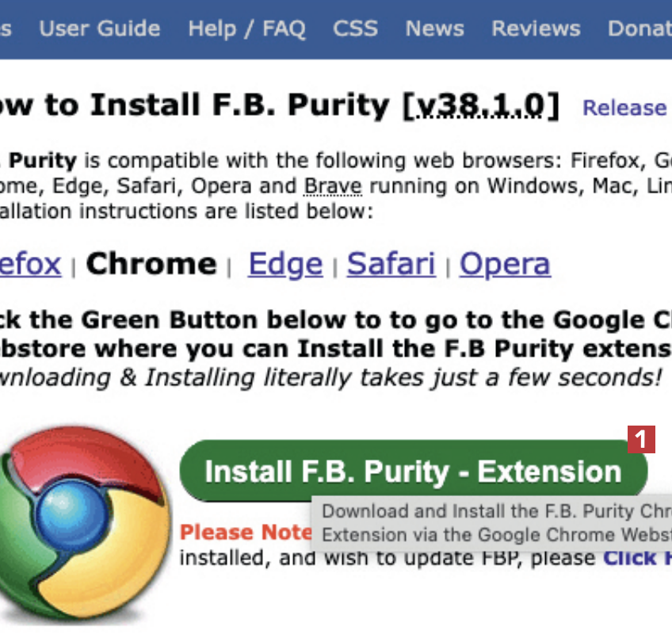
Task: Select News in the navigation bar
Action: point(434,29)
